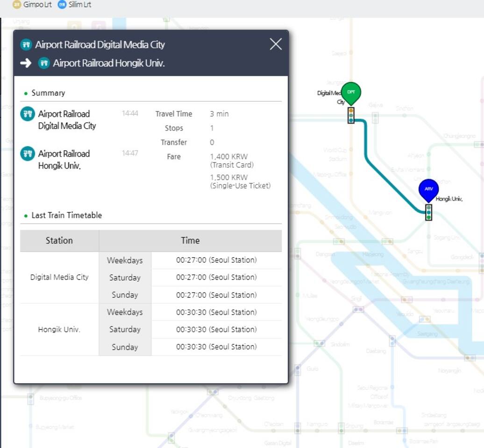Click Airport Railroad badge beside header Hongik Univ.
484x448 pixels.
pyautogui.click(x=44, y=63)
